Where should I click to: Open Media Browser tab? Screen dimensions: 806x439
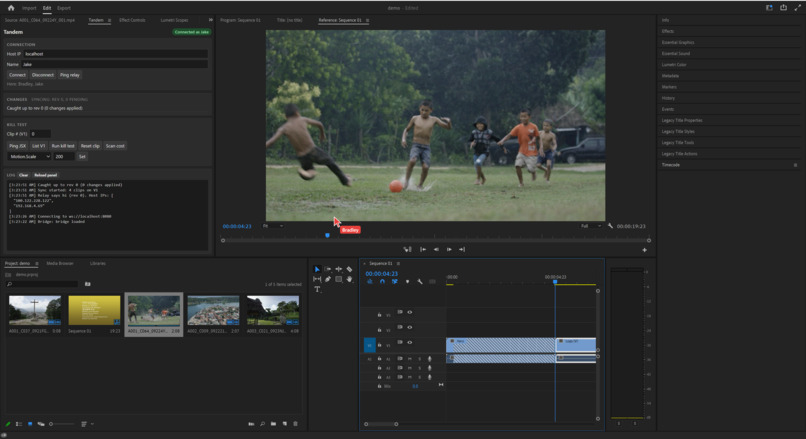click(x=60, y=263)
